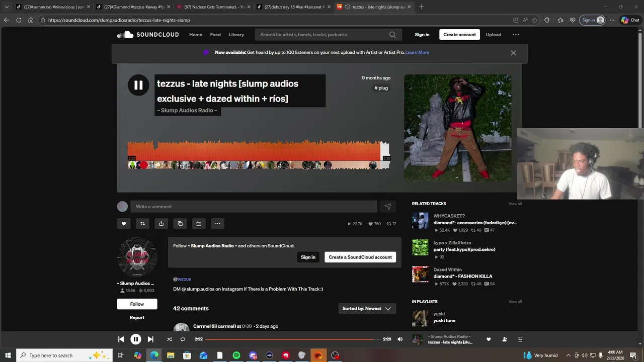Image resolution: width=644 pixels, height=362 pixels.
Task: Open browser extensions puzzle icon
Action: (547, 20)
